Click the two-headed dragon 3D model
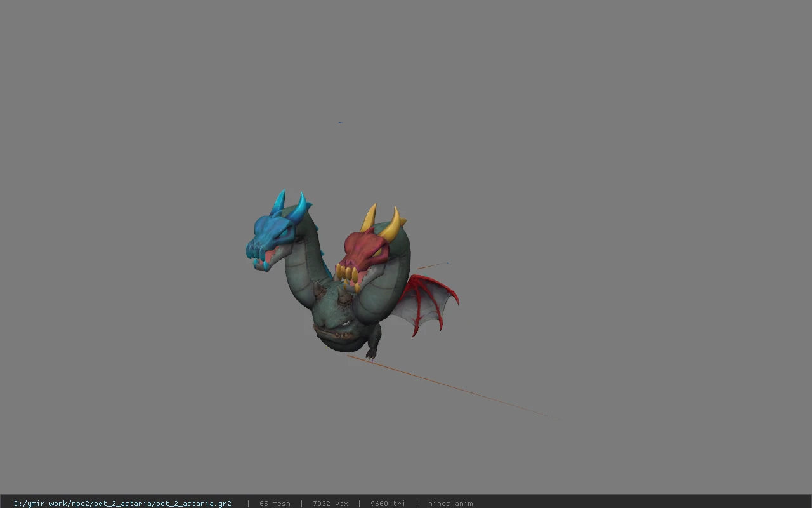812x508 pixels. coord(352,274)
